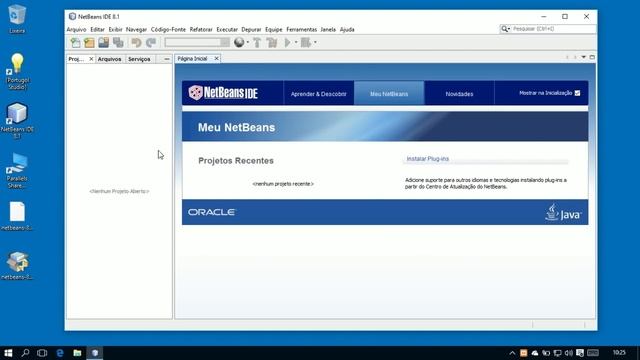Viewport: 640px width, 360px height.
Task: Open File Explorer from taskbar
Action: [77, 353]
